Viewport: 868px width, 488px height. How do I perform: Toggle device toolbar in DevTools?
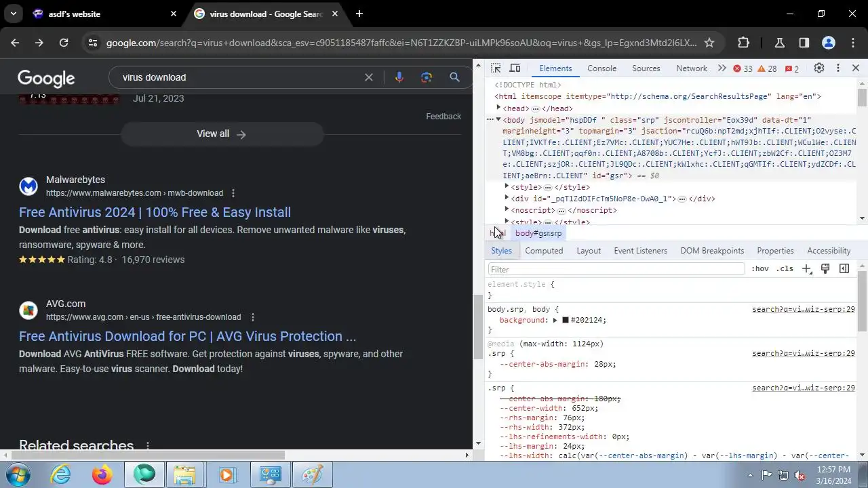point(515,68)
